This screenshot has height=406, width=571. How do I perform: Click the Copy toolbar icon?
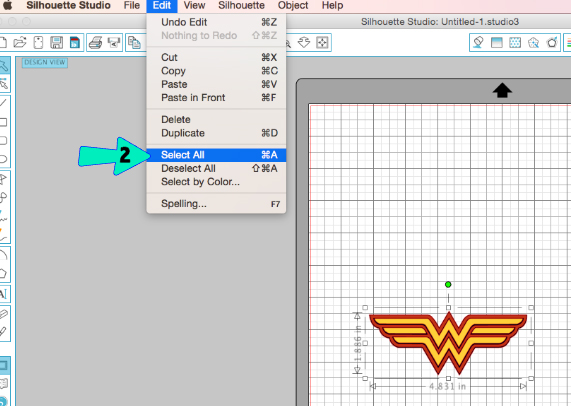[x=134, y=43]
